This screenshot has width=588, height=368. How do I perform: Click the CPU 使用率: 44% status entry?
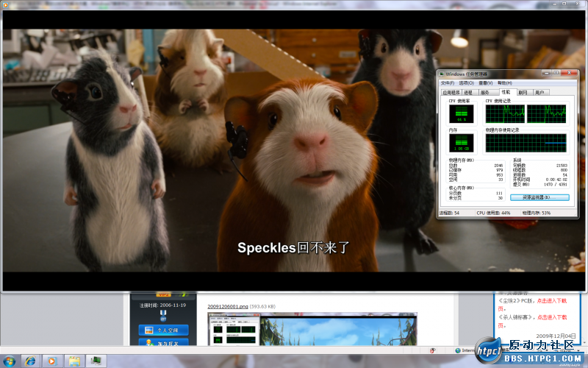[x=493, y=213]
